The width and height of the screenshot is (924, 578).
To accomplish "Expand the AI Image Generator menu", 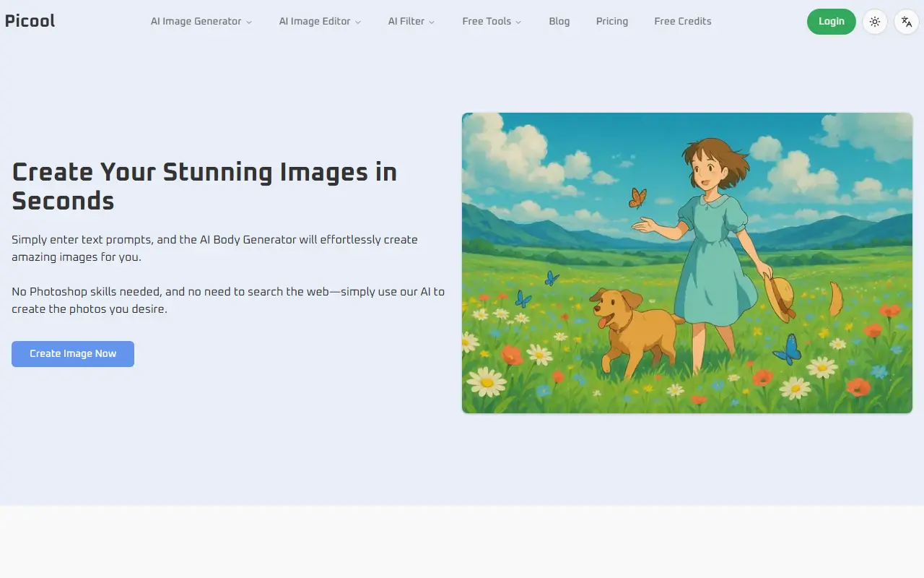I will click(x=201, y=22).
